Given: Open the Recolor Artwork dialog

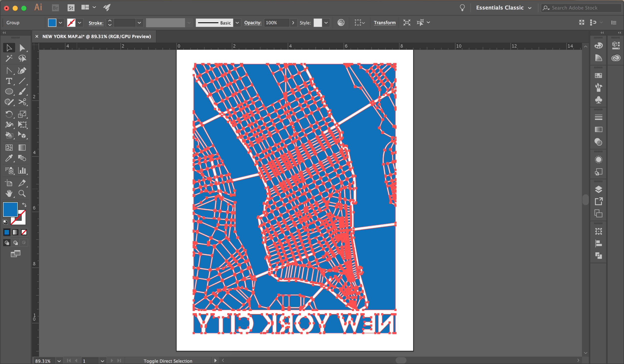Looking at the screenshot, I should point(341,23).
